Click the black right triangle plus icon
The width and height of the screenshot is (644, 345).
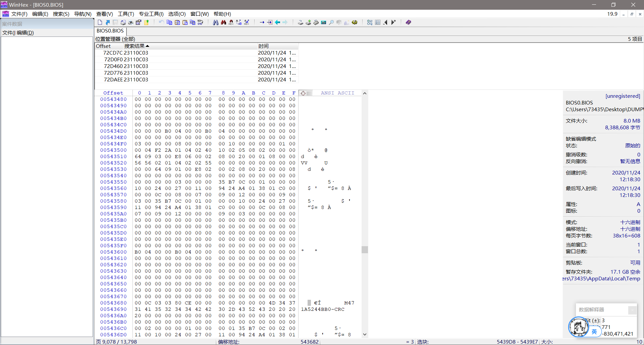pyautogui.click(x=393, y=22)
